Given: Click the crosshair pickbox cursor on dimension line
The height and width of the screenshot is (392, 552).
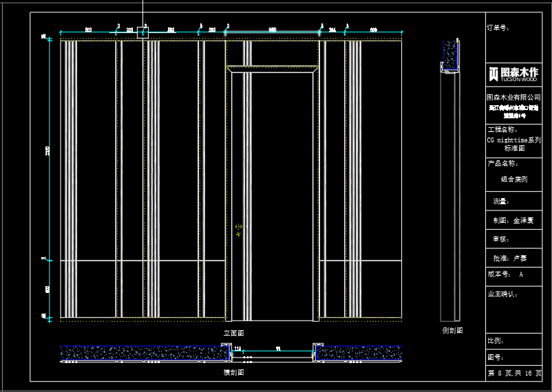Looking at the screenshot, I should pyautogui.click(x=142, y=32).
